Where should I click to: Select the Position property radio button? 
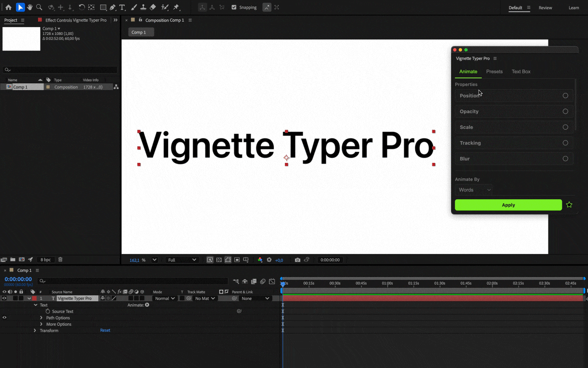pyautogui.click(x=565, y=96)
